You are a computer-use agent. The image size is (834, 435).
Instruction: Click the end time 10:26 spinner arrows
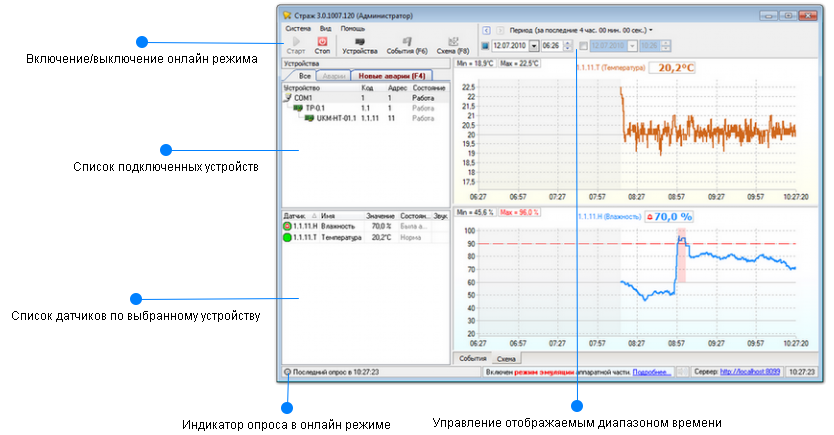[665, 46]
